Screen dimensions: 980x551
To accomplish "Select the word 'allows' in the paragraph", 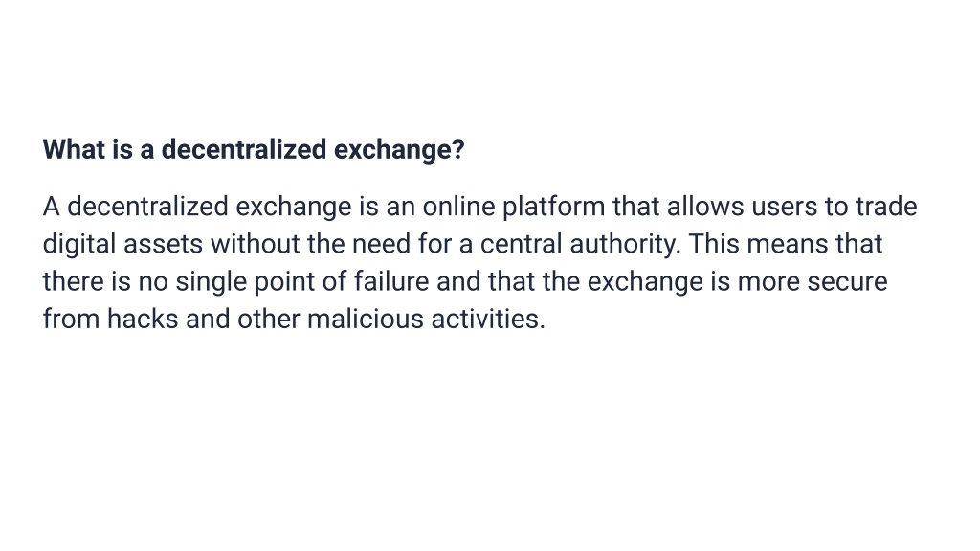I will coord(705,207).
